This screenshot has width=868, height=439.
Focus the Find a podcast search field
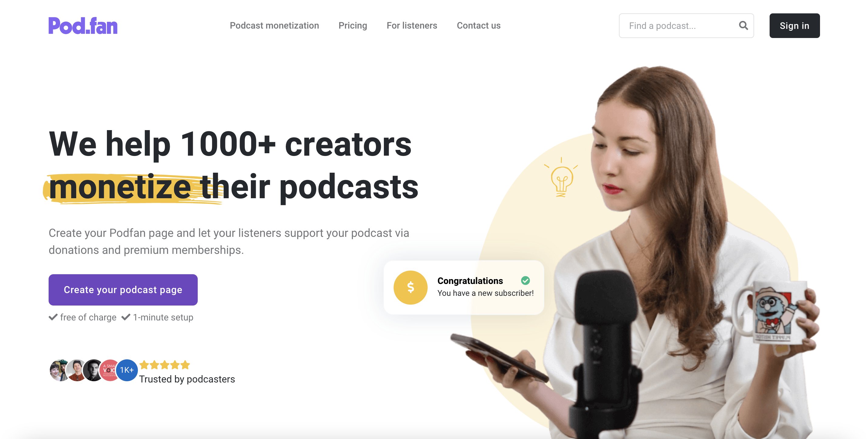(686, 26)
